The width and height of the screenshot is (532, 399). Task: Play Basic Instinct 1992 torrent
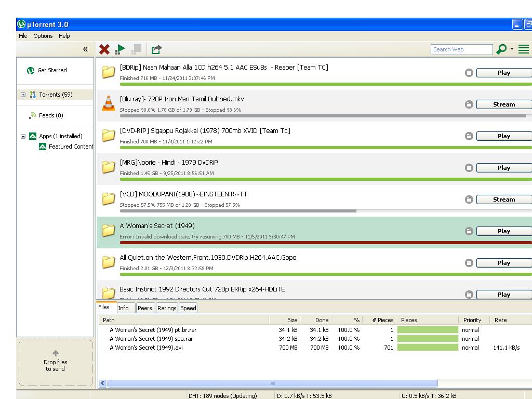[504, 294]
